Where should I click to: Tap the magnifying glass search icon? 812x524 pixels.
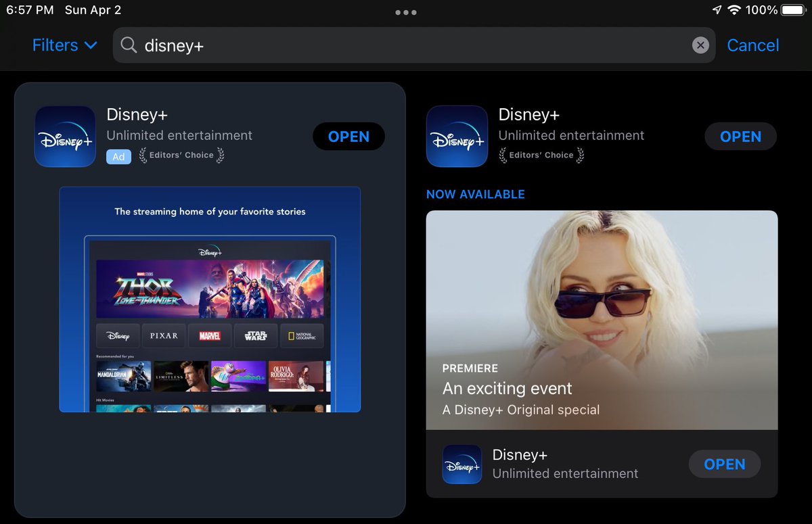129,45
